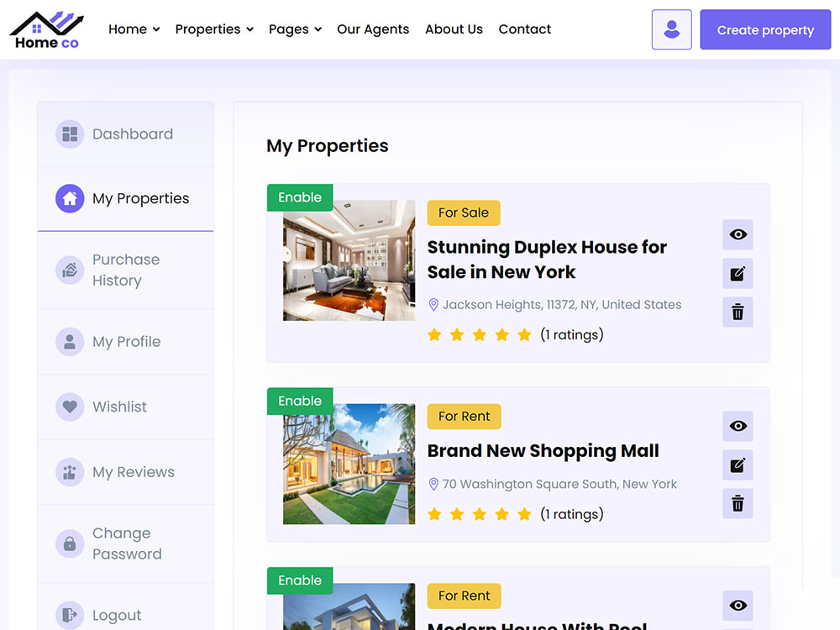Edit the Stunning Duplex House listing
Screen dimensions: 840x630
[x=738, y=274]
